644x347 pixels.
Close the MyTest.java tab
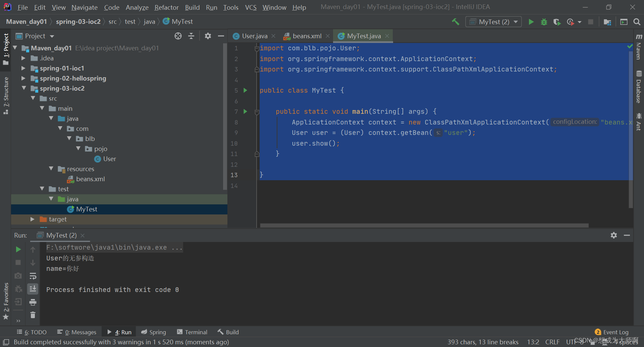tap(387, 36)
